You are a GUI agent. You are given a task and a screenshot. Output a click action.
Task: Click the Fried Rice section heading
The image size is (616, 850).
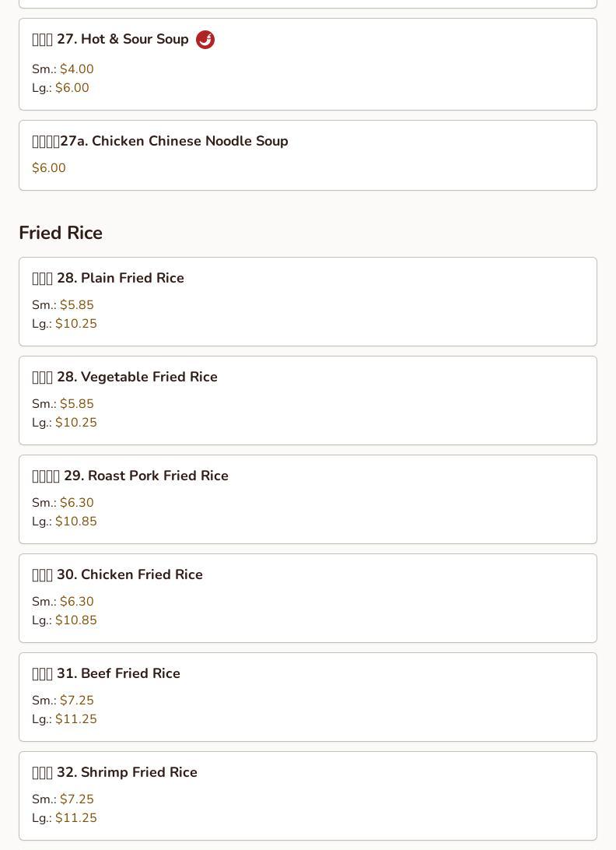[x=61, y=233]
